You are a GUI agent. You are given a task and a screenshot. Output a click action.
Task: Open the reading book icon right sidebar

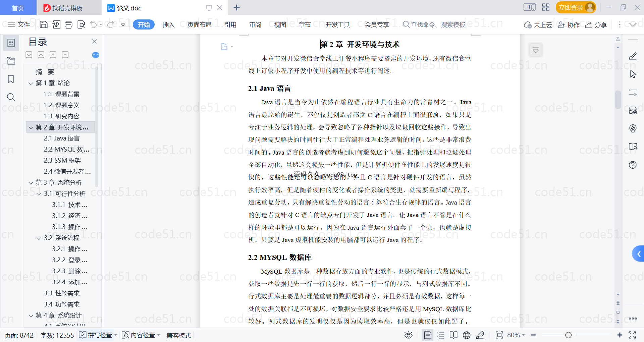tap(633, 147)
